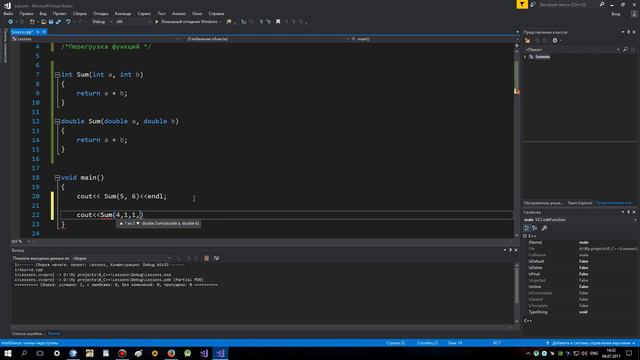Click the Save file toolbar icon
Screen dimensions: 640x360
[x=51, y=22]
